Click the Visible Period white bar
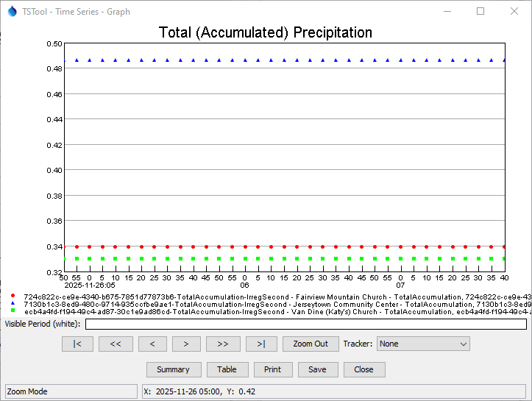Viewport: 532px width, 401px height. click(x=305, y=324)
